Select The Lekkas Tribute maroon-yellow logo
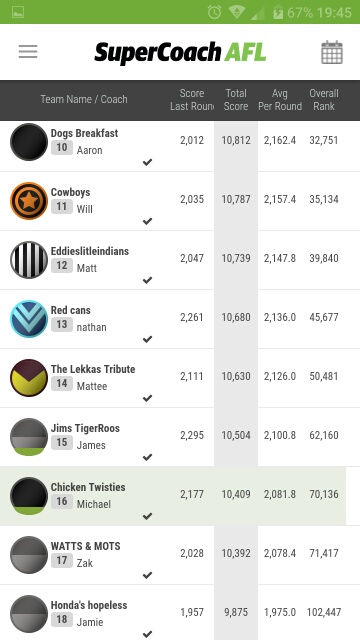The height and width of the screenshot is (640, 360). pos(29,378)
